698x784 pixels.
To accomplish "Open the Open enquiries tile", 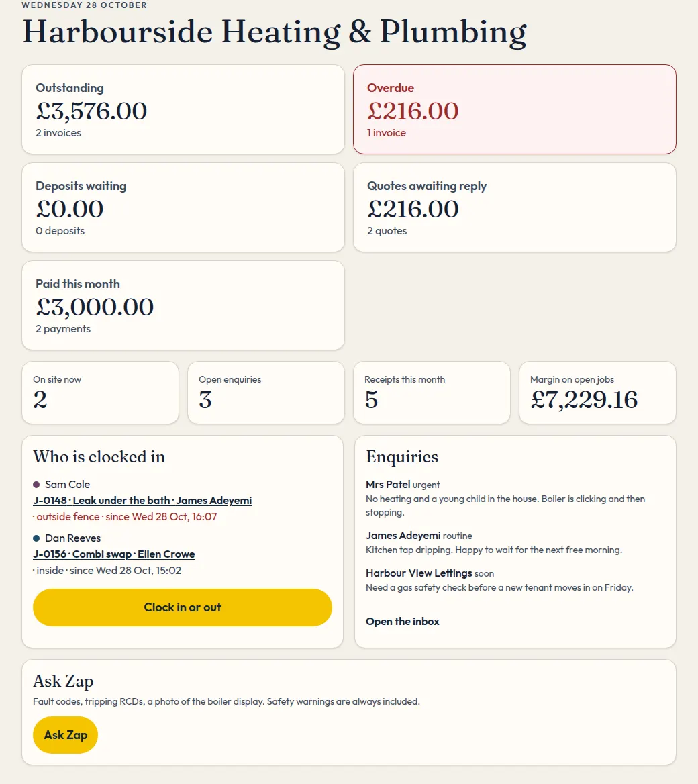I will pos(266,393).
